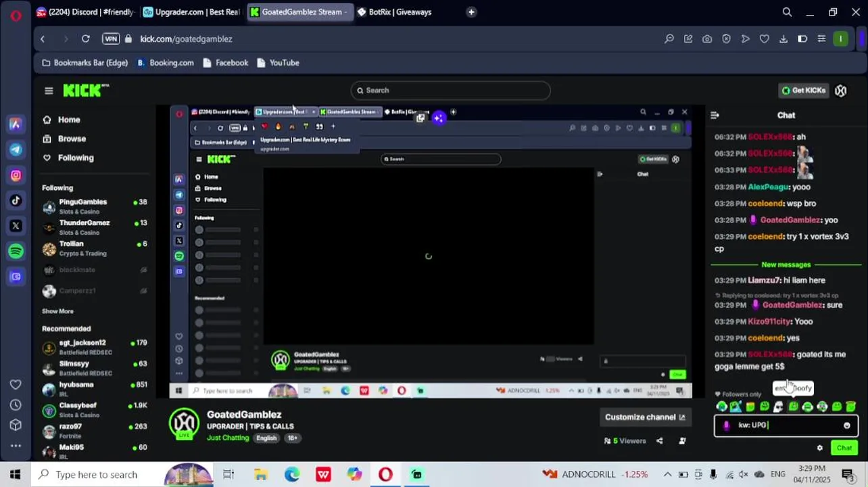Open TikTok in the Opera sidebar
868x487 pixels.
point(16,200)
